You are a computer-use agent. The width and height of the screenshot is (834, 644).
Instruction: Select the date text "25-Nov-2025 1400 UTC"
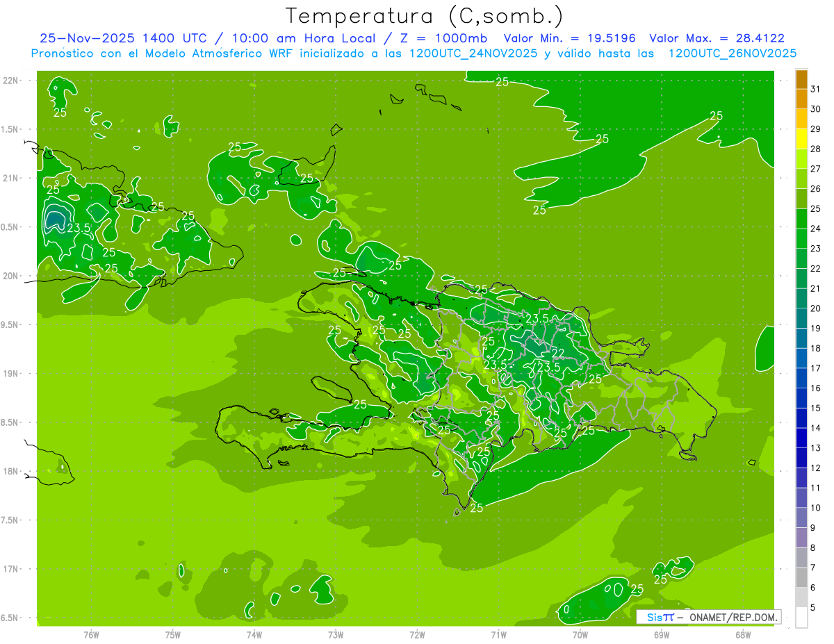click(122, 38)
